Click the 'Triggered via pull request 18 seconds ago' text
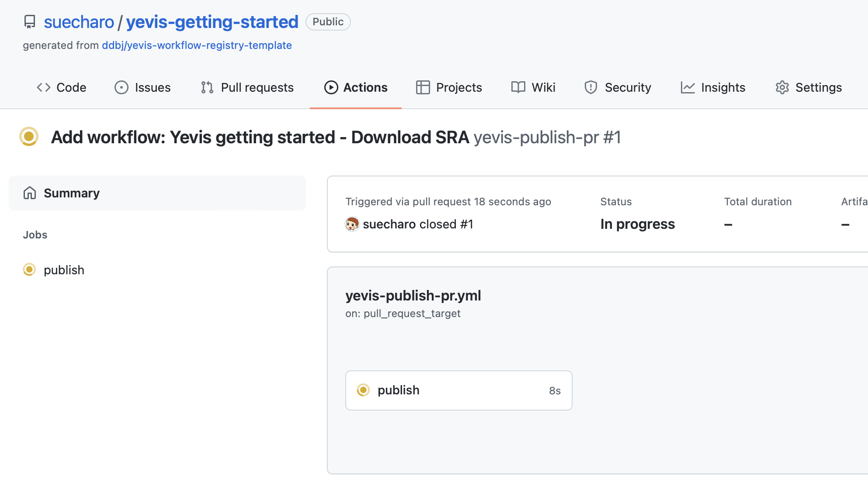Screen dimensions: 868x497 click(x=448, y=201)
